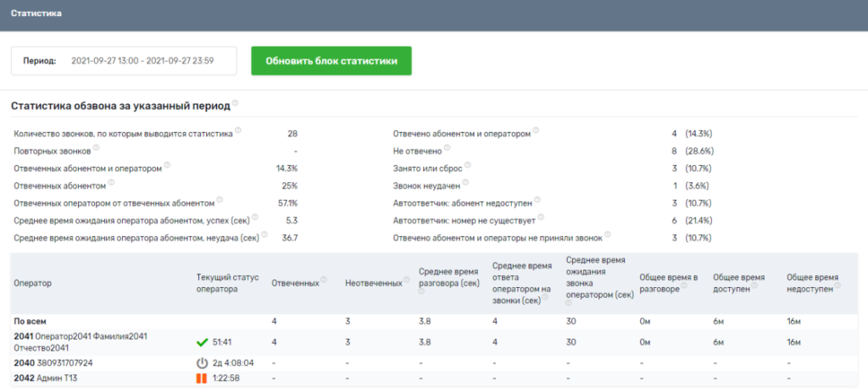Viewport: 868px width, 392px height.
Task: Click the 'Статистика' panel header title
Action: coord(35,14)
